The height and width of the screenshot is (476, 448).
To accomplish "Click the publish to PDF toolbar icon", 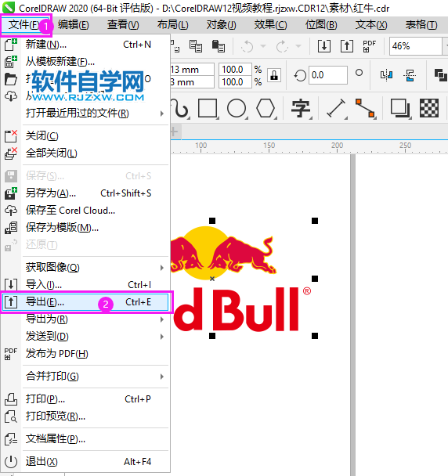I will point(370,46).
